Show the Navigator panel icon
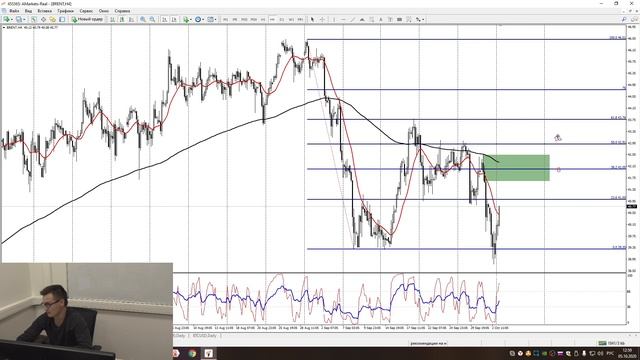Viewport: 640px width, 360px height. pyautogui.click(x=53, y=19)
